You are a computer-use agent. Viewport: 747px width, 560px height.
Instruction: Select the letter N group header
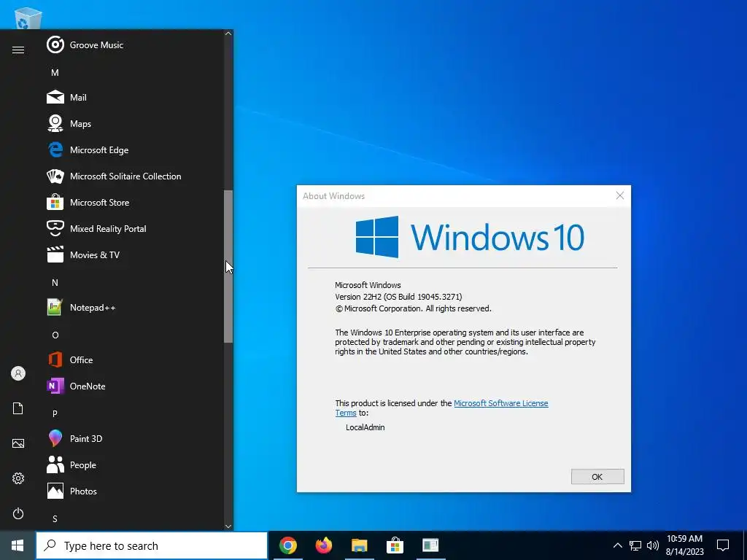click(55, 282)
